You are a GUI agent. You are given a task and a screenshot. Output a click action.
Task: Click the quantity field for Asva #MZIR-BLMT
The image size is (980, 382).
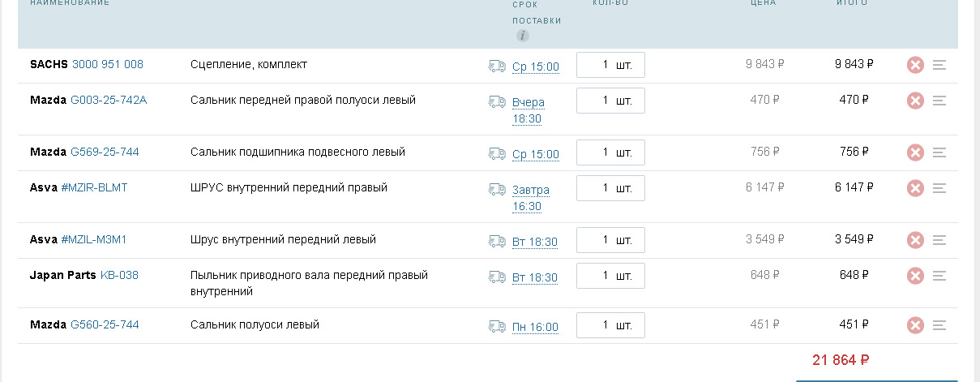(x=610, y=188)
